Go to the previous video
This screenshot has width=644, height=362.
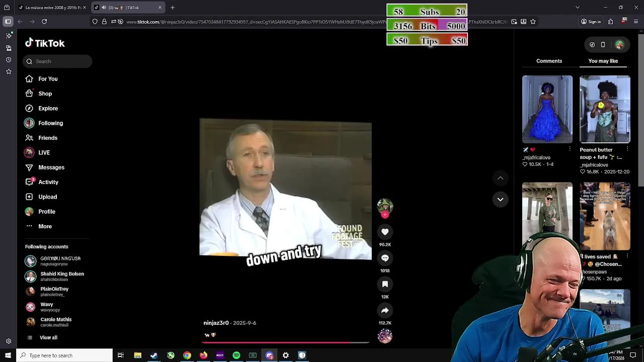pos(500,177)
